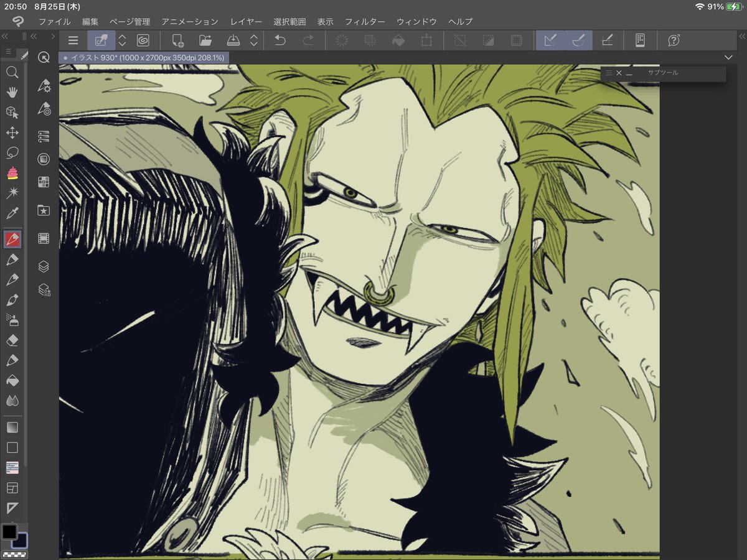Open the 選択範囲 menu
The image size is (747, 560).
point(289,21)
